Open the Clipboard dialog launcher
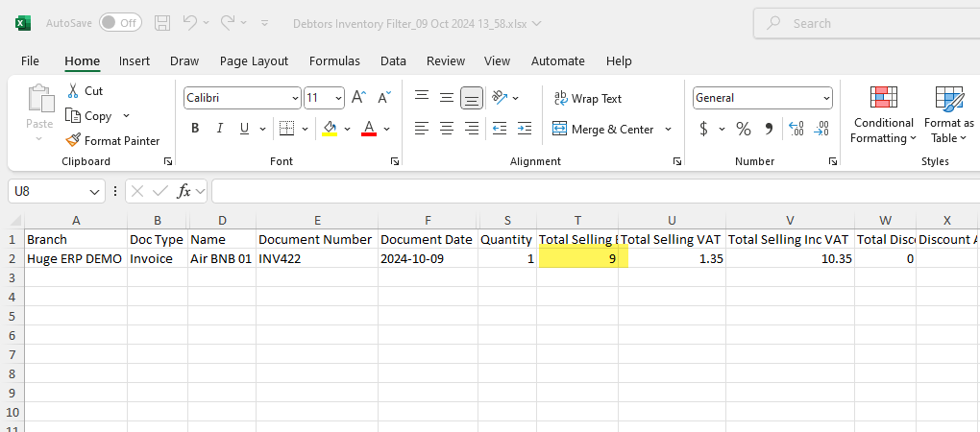 tap(167, 161)
